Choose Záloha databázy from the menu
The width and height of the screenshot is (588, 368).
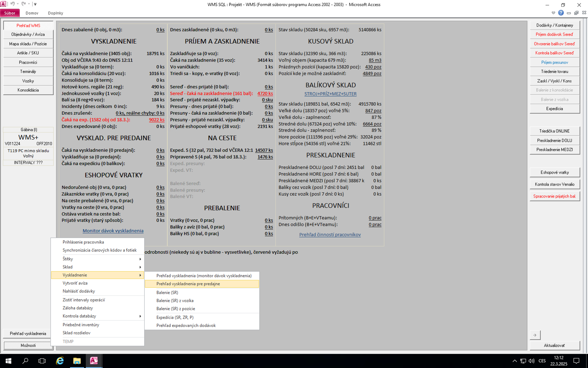point(78,308)
